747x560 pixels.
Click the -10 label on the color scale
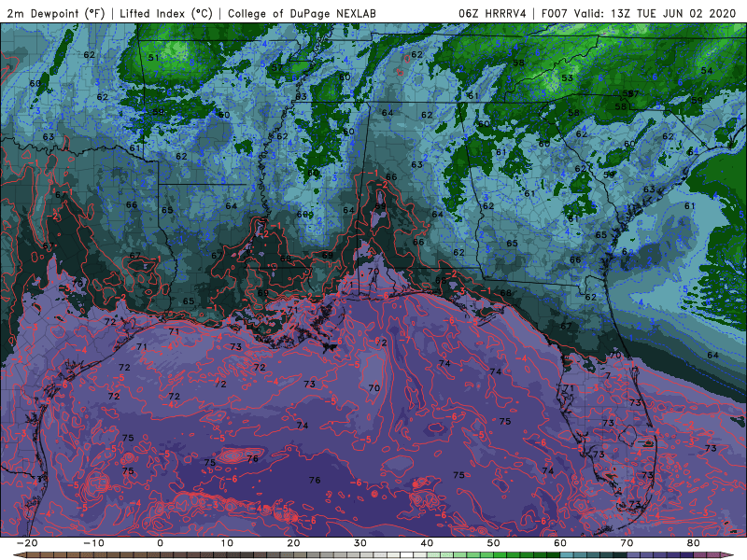[x=93, y=543]
